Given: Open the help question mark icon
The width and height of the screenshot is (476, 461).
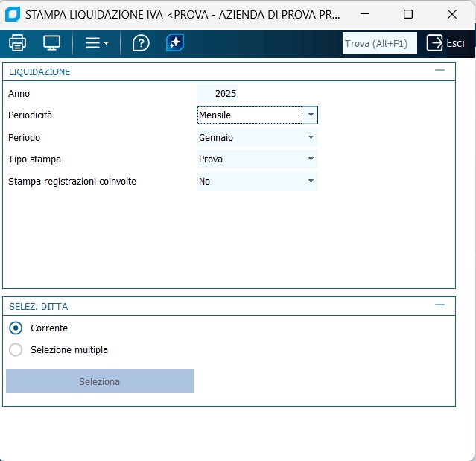Looking at the screenshot, I should [x=141, y=43].
